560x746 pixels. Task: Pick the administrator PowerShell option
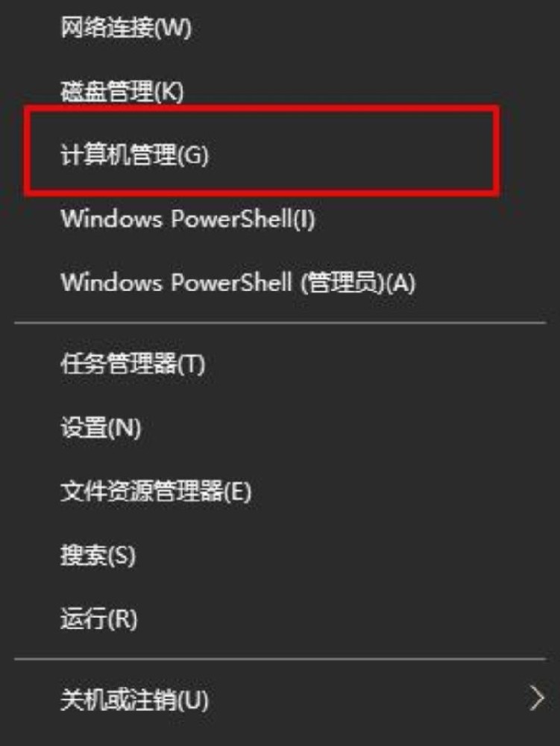point(280,282)
